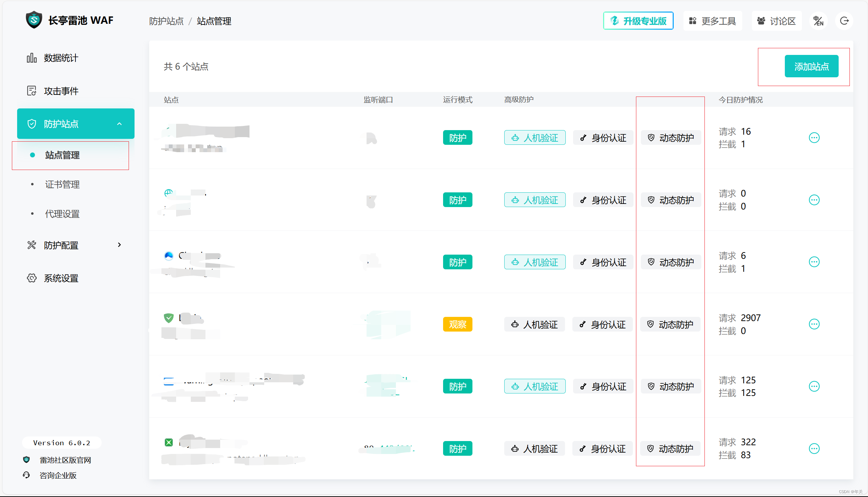Enable 人机验证 on the 观察 mode site
Image resolution: width=868 pixels, height=497 pixels.
point(534,325)
